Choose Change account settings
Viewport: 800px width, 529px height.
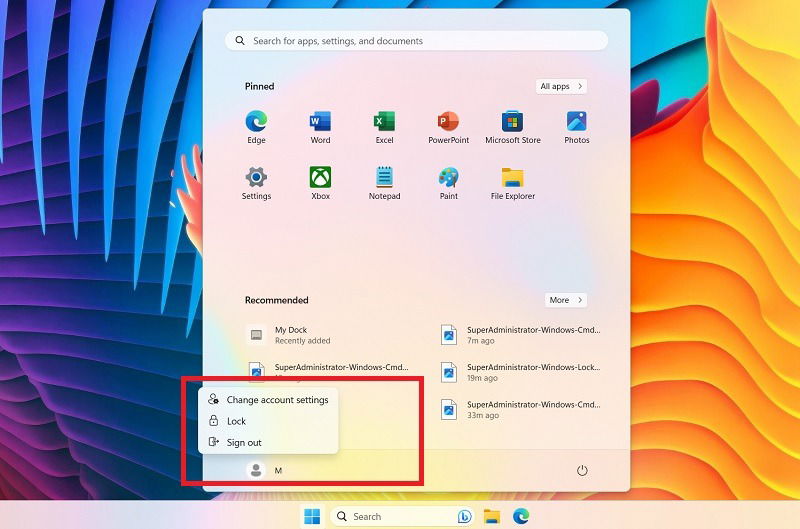[268, 399]
